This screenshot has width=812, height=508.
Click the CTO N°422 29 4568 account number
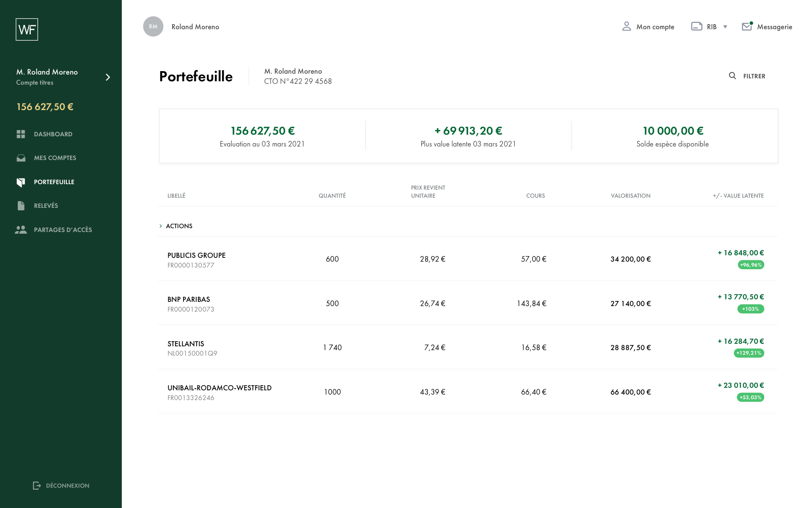pyautogui.click(x=298, y=81)
